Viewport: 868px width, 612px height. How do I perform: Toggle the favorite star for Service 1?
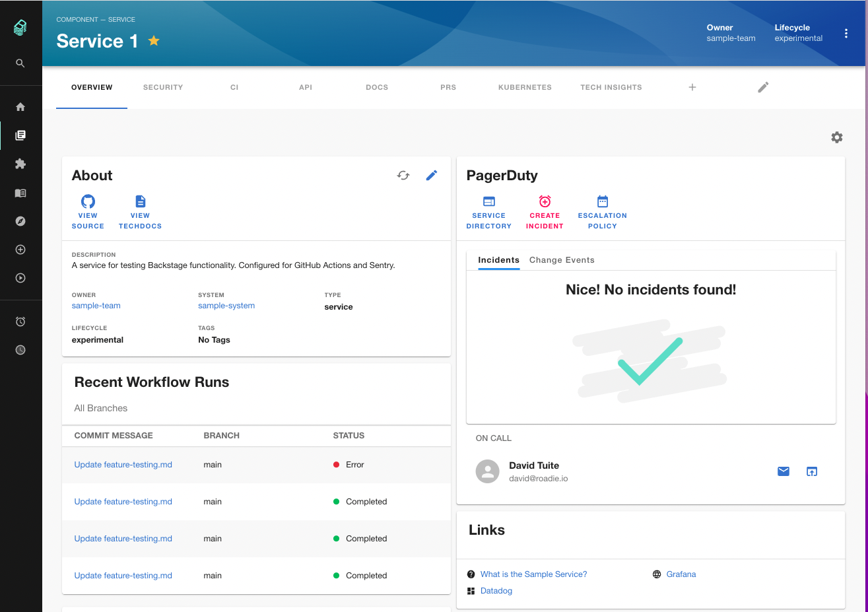pyautogui.click(x=154, y=41)
